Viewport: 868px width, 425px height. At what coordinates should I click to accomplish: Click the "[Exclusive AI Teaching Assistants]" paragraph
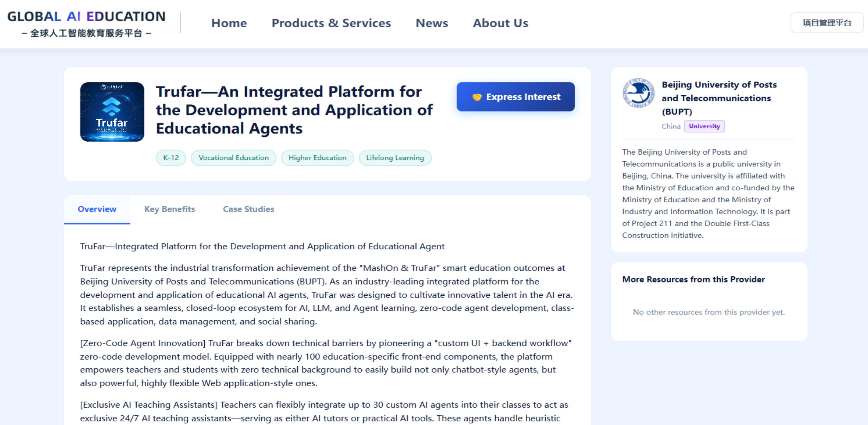click(x=324, y=411)
